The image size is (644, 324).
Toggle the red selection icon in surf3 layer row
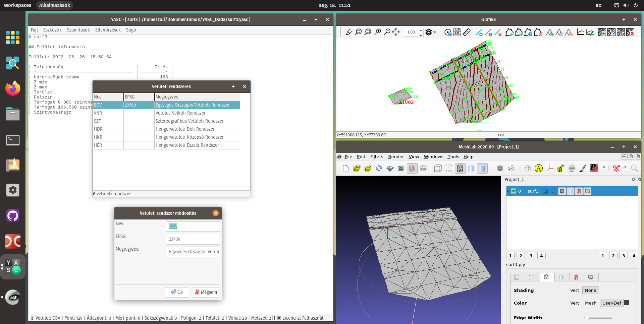pyautogui.click(x=579, y=191)
